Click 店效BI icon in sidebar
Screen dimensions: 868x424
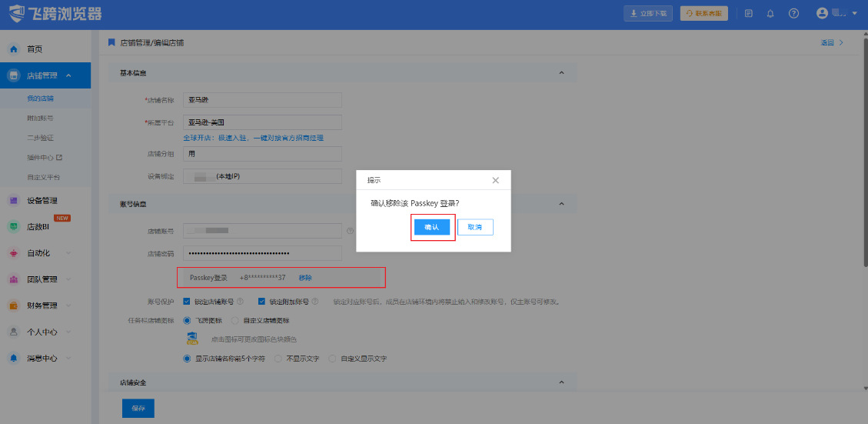[13, 226]
